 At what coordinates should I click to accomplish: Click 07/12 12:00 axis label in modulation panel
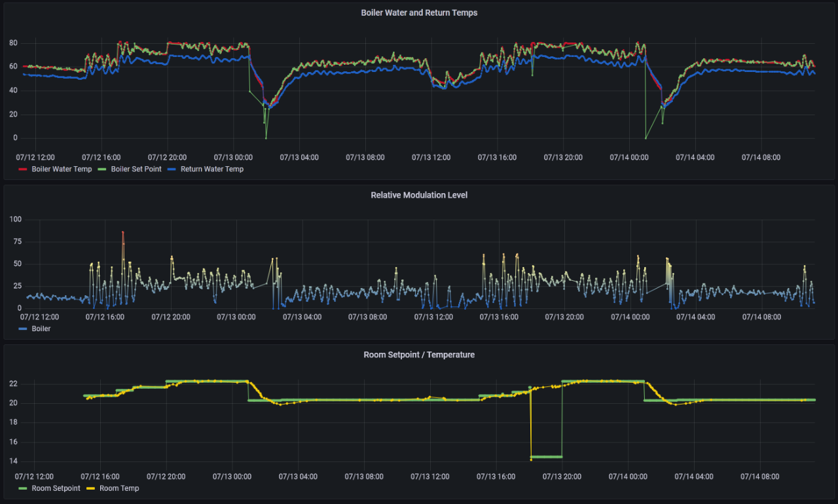pyautogui.click(x=39, y=317)
